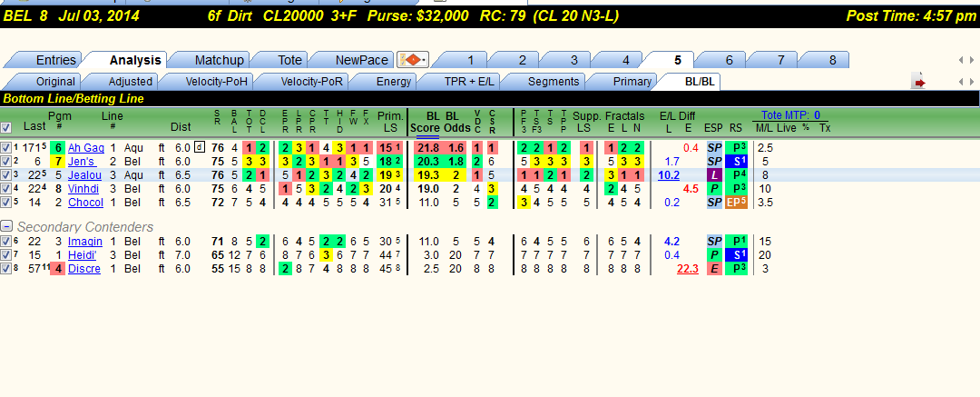Click green P ESP badge for Vinhdi
The height and width of the screenshot is (397, 980).
tap(714, 188)
